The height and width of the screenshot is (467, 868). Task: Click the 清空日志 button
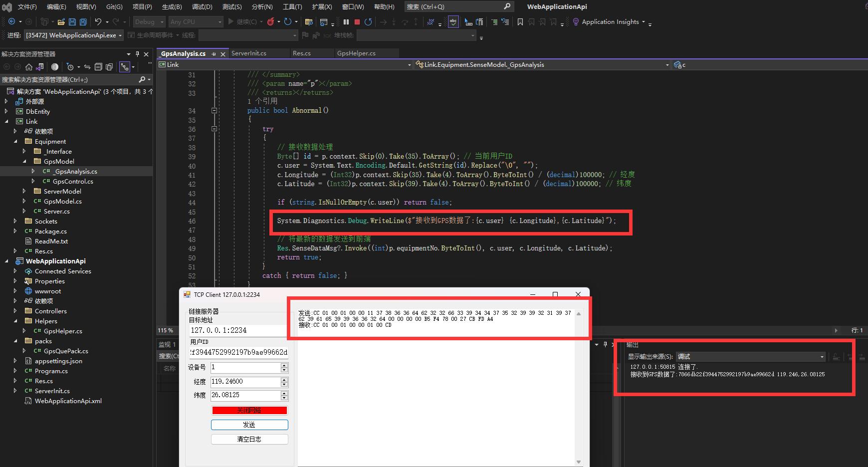249,440
